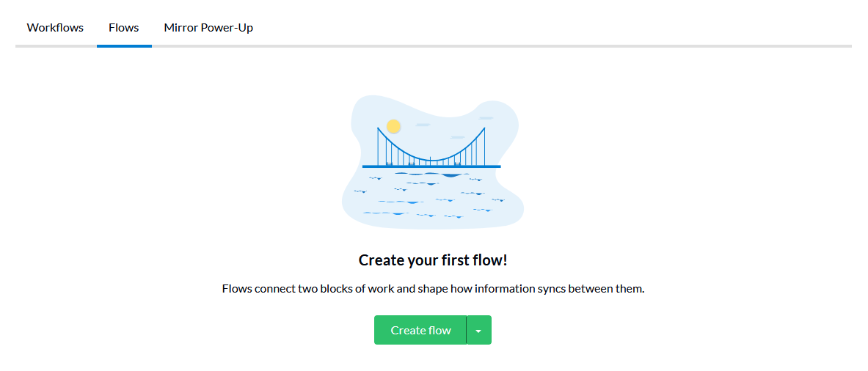Click the word "Flows" starting the description
The width and height of the screenshot is (868, 371).
point(237,289)
